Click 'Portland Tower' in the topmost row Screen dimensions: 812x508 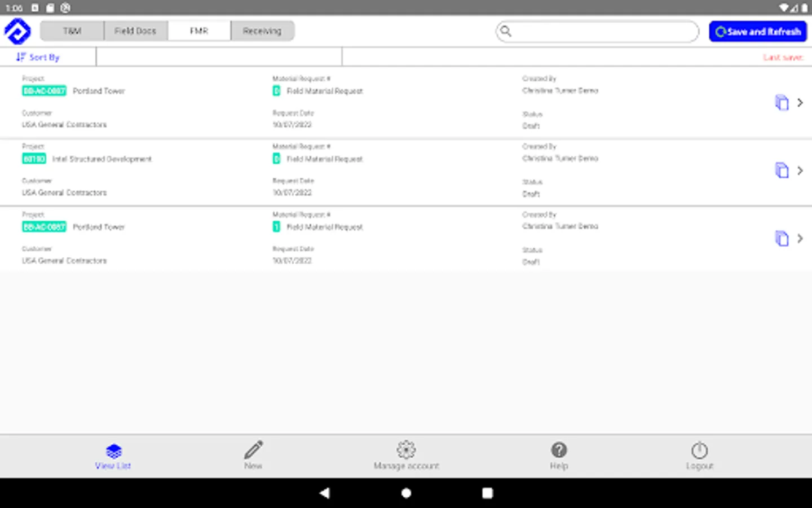pyautogui.click(x=99, y=91)
